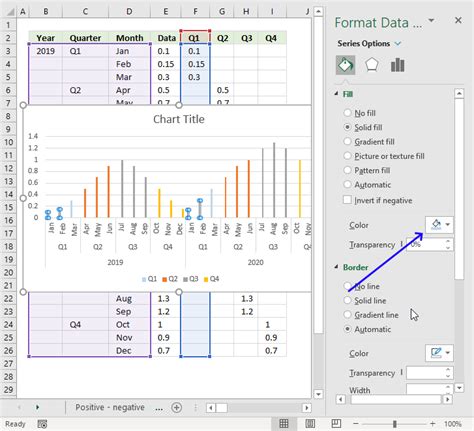Image resolution: width=474 pixels, height=431 pixels.
Task: Click the Month header cell
Action: (130, 38)
